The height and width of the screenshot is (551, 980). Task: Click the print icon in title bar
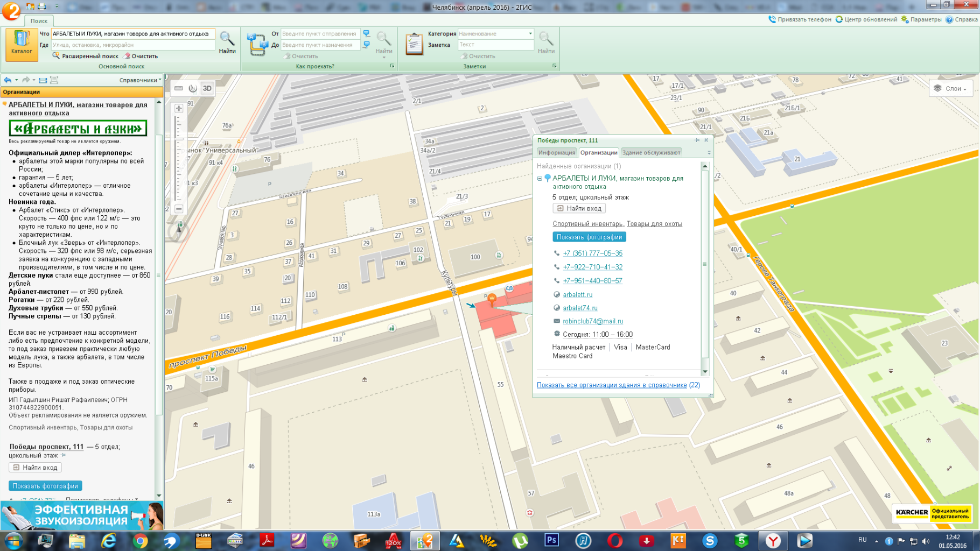pos(41,6)
